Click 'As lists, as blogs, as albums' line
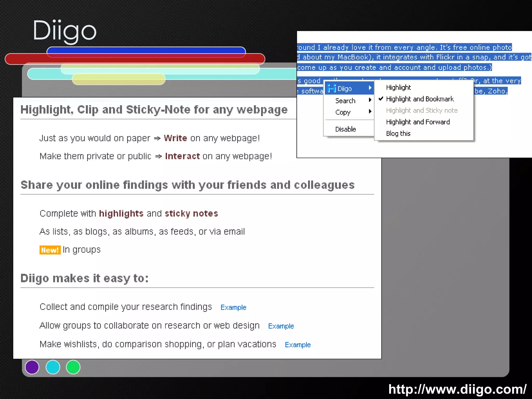 [142, 231]
